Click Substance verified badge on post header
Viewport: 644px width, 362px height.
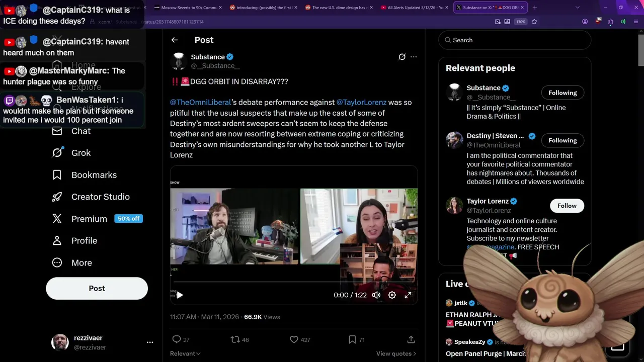[230, 57]
